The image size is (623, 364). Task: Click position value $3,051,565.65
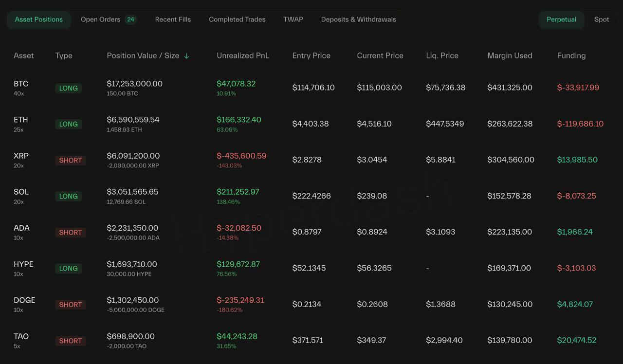click(132, 192)
